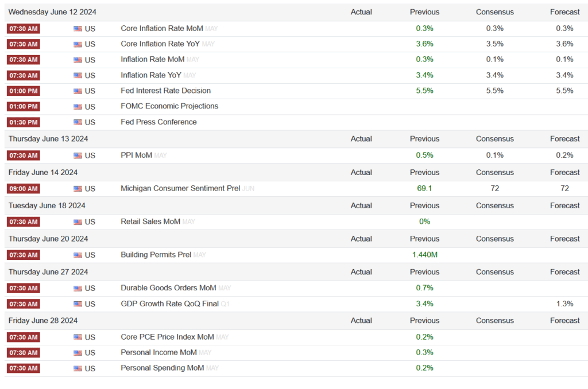Click the Wednesday June 12 2024 date header
Screen dimensions: 588x389
[x=52, y=12]
